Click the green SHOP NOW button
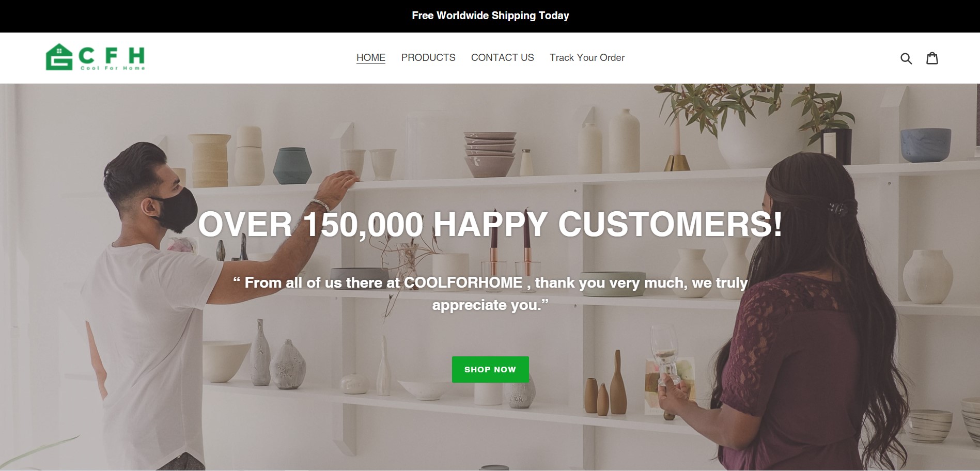 [x=490, y=369]
